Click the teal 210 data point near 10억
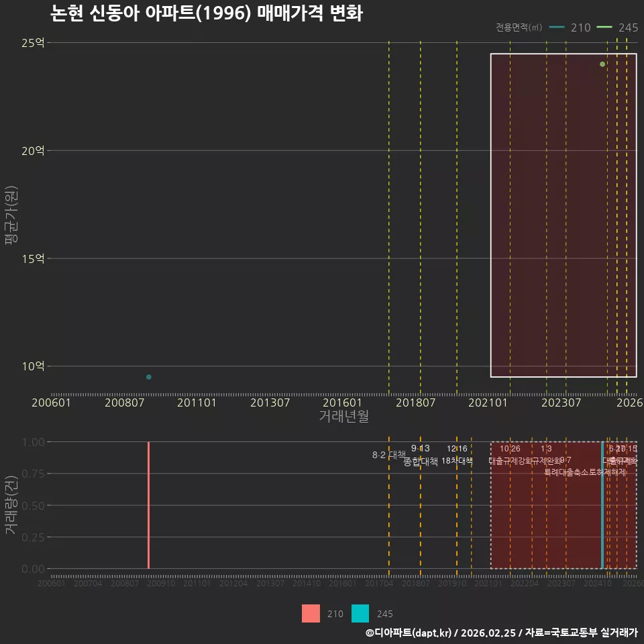The image size is (644, 644). tap(149, 377)
